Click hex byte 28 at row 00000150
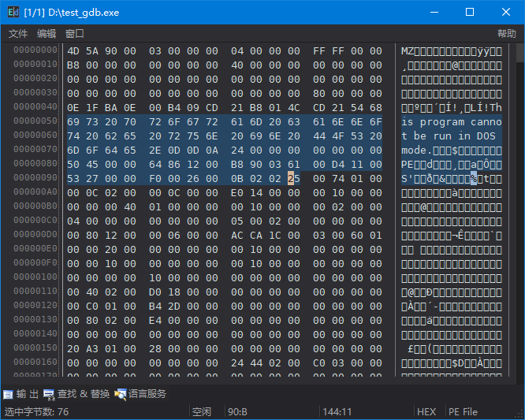 (155, 349)
